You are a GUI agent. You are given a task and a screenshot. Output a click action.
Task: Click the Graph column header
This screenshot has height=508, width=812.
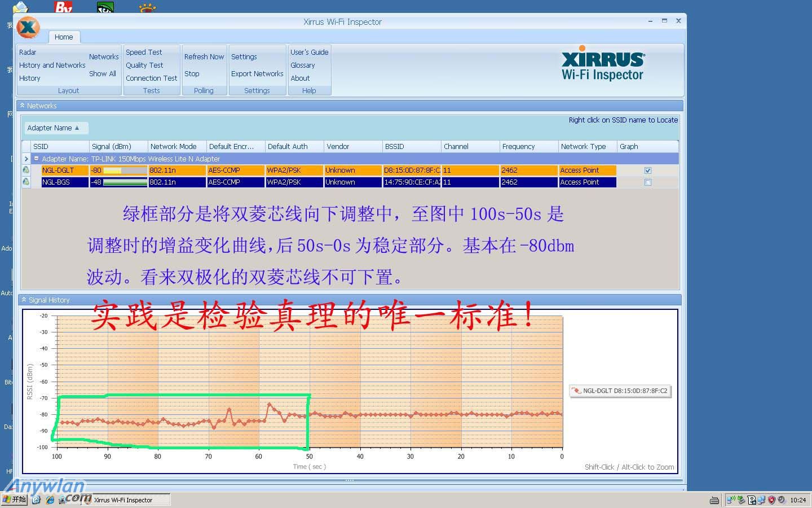click(x=647, y=146)
